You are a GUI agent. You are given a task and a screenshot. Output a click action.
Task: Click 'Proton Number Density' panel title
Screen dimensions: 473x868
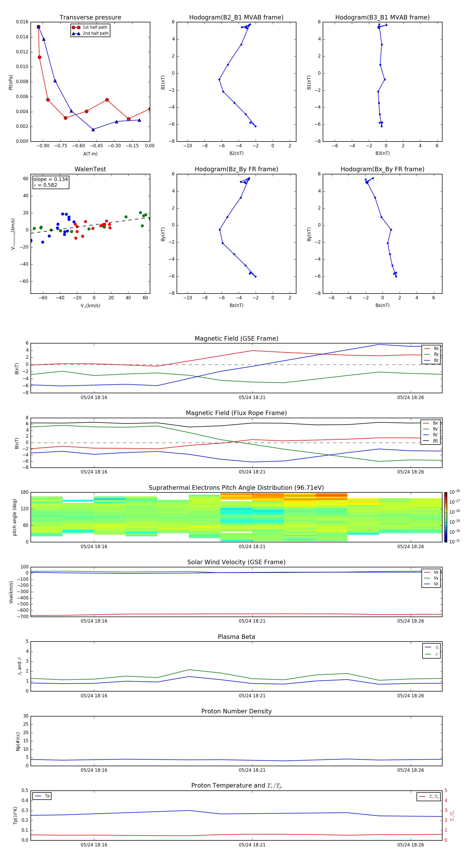[236, 711]
